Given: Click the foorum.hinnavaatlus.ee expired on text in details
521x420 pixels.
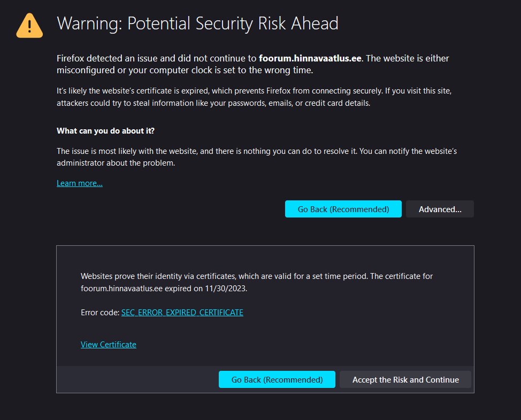Looking at the screenshot, I should point(142,289).
